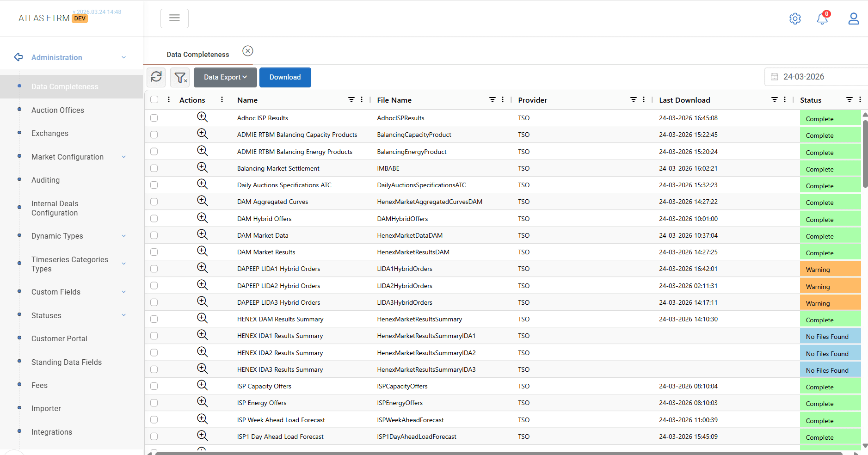Image resolution: width=868 pixels, height=455 pixels.
Task: Open the notifications bell
Action: (x=822, y=18)
